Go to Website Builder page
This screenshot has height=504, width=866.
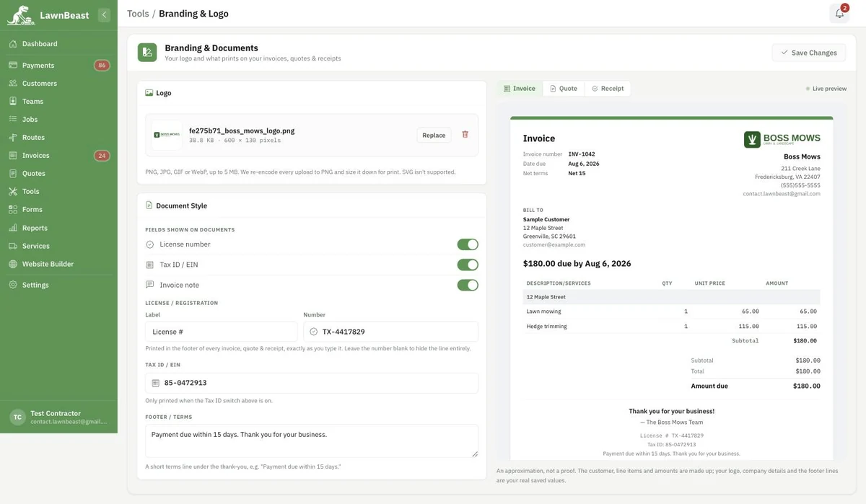[x=58, y=264]
